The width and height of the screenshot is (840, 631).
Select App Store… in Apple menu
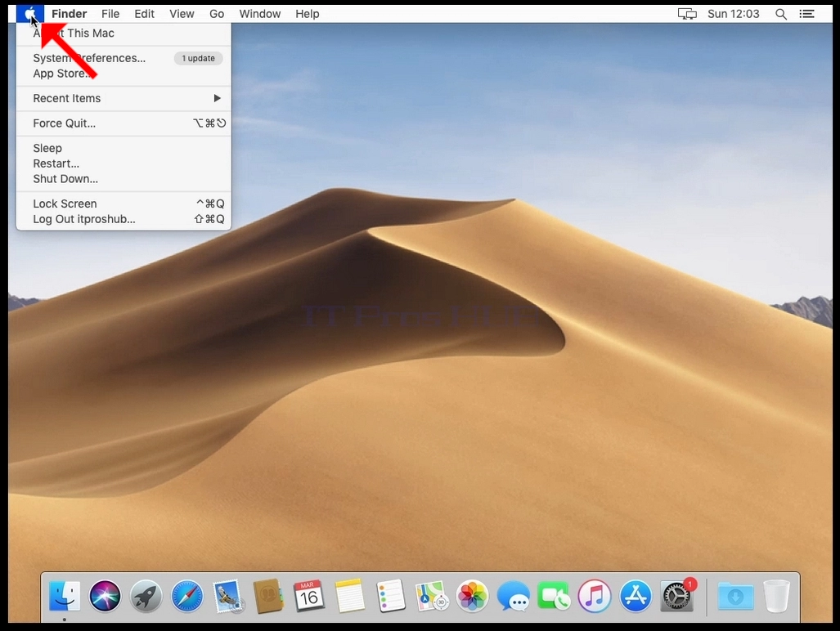(x=124, y=74)
